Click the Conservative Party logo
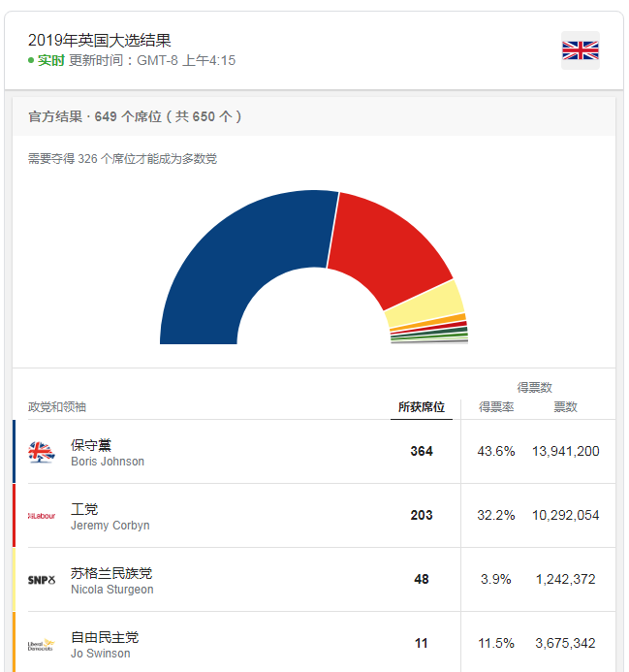Screen dimensions: 629x672 tap(42, 452)
